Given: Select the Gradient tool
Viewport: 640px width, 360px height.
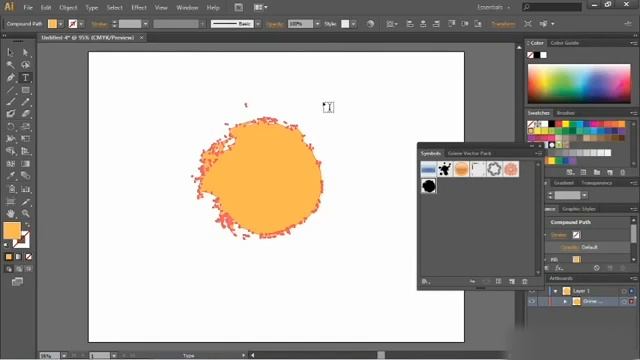Looking at the screenshot, I should click(x=25, y=164).
